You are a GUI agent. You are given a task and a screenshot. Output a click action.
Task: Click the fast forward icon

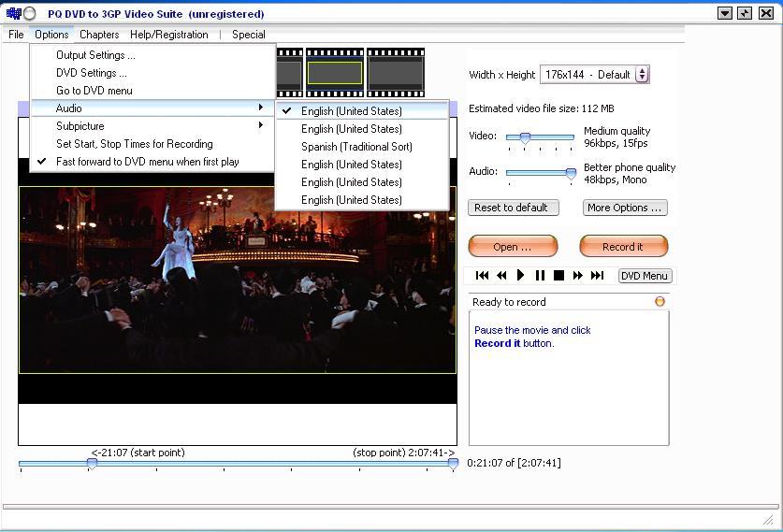coord(578,276)
